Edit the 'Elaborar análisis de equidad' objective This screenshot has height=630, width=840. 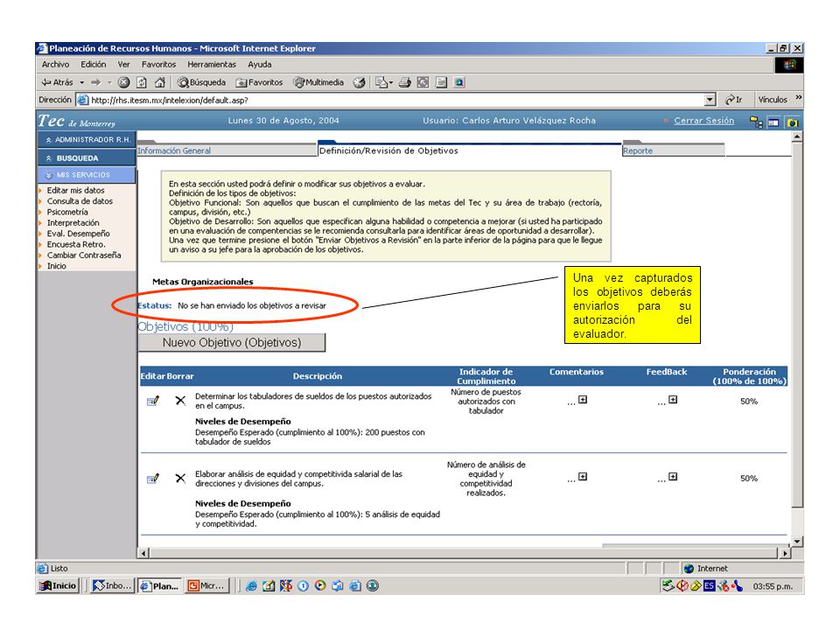point(153,478)
